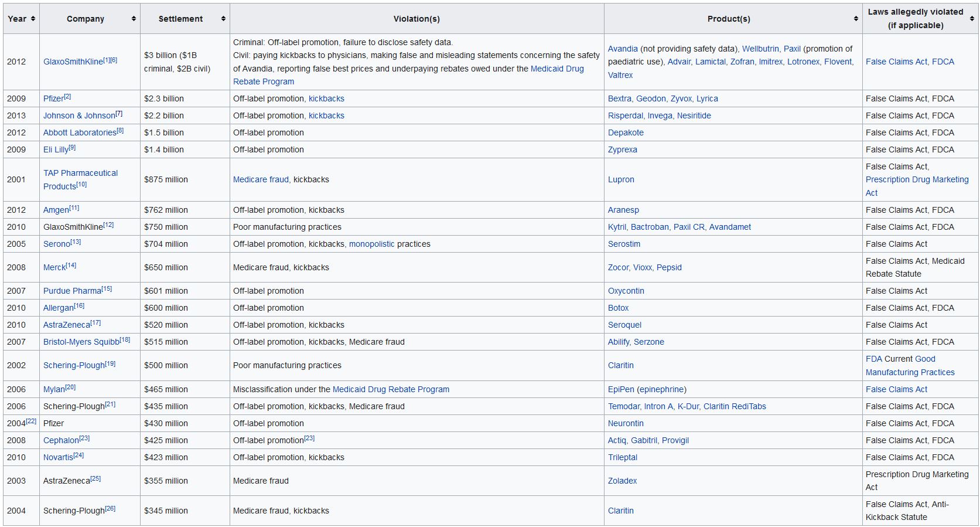Open Zoladex product link
980x527 pixels.
click(622, 481)
